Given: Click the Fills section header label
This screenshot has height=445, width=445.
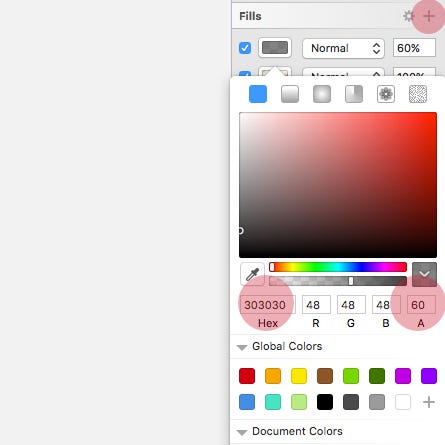Looking at the screenshot, I should (250, 16).
